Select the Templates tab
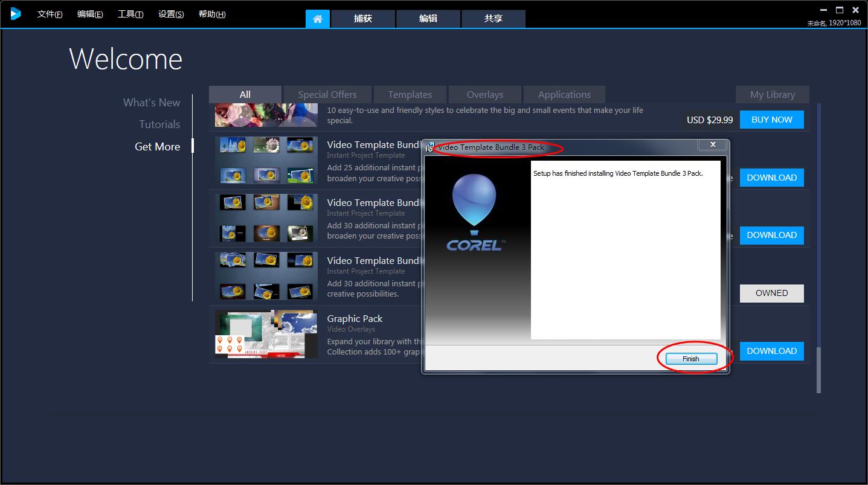The image size is (868, 485). (x=410, y=94)
